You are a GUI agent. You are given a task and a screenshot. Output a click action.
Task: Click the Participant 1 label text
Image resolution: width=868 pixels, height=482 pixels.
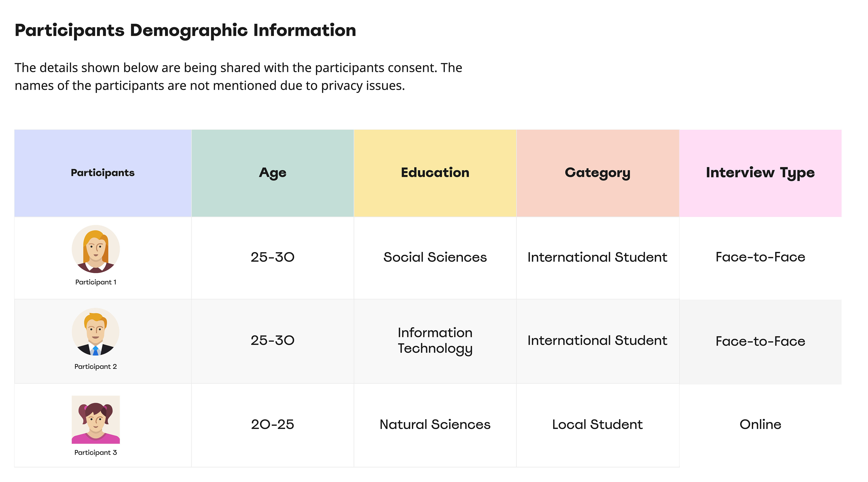[x=96, y=282]
